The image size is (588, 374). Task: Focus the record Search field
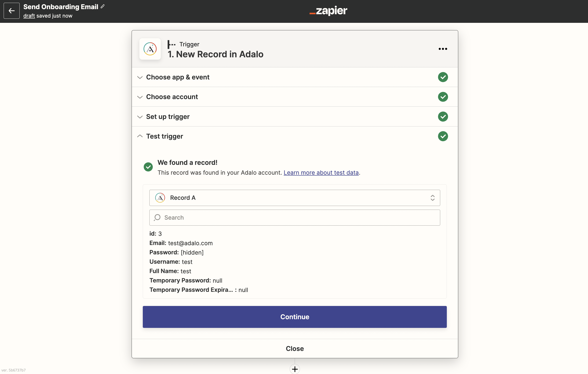294,218
